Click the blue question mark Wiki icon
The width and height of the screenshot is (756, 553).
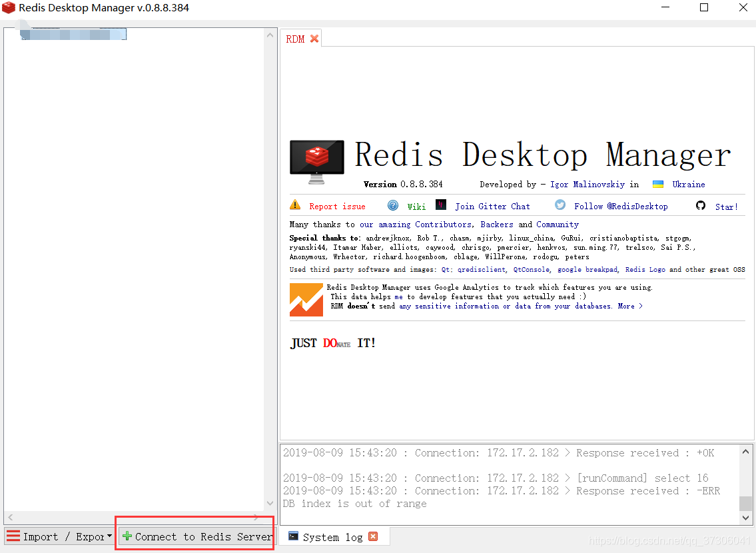(393, 205)
